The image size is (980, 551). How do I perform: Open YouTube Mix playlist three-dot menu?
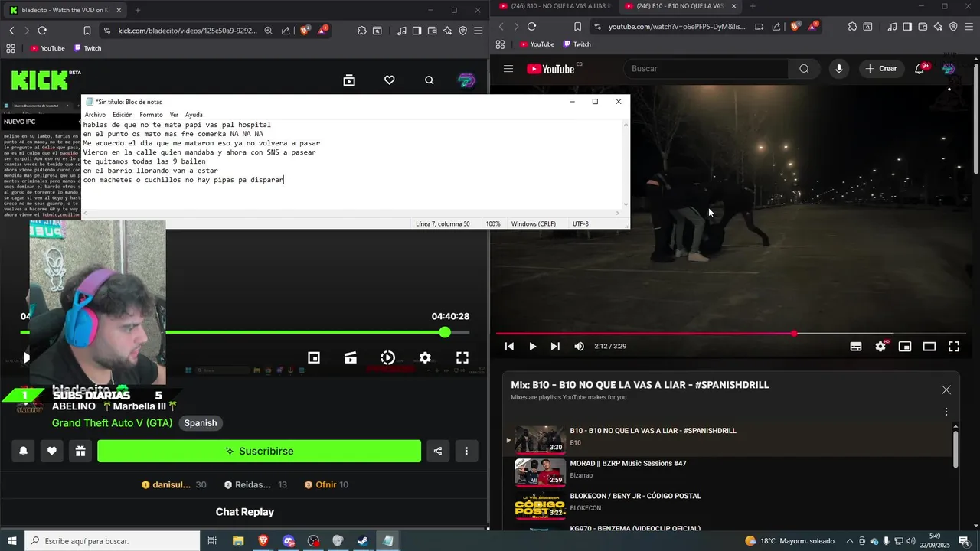pyautogui.click(x=946, y=412)
